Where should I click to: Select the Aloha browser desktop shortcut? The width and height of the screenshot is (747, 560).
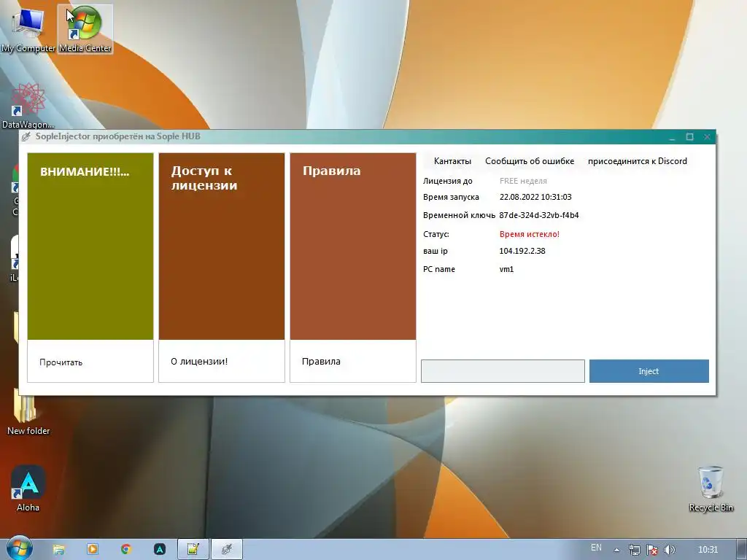pos(28,489)
